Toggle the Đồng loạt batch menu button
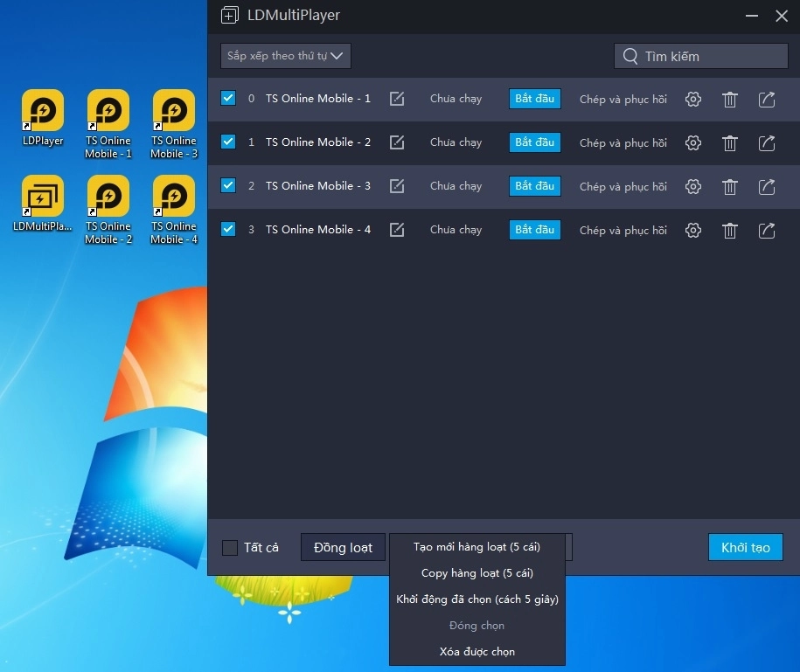 [343, 547]
